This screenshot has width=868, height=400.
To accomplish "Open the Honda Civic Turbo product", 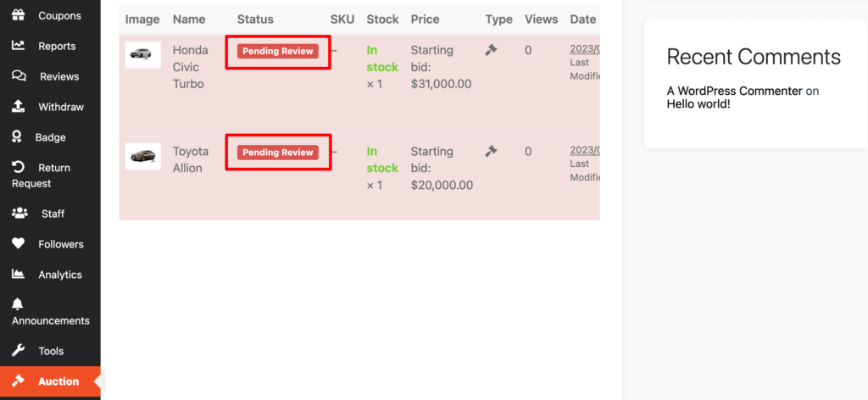I will (x=190, y=67).
